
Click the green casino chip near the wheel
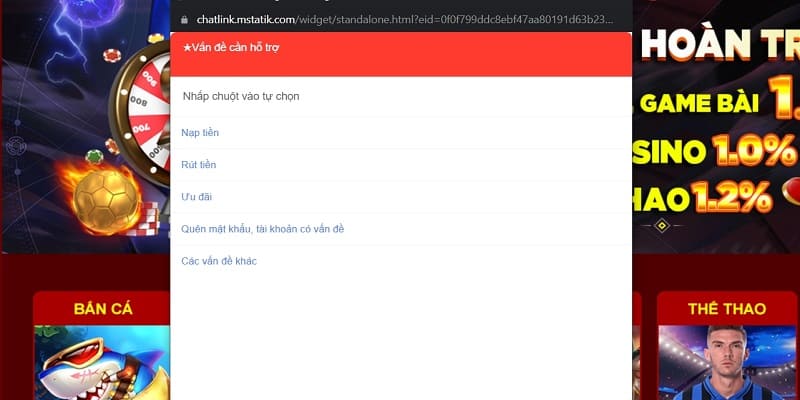[94, 157]
